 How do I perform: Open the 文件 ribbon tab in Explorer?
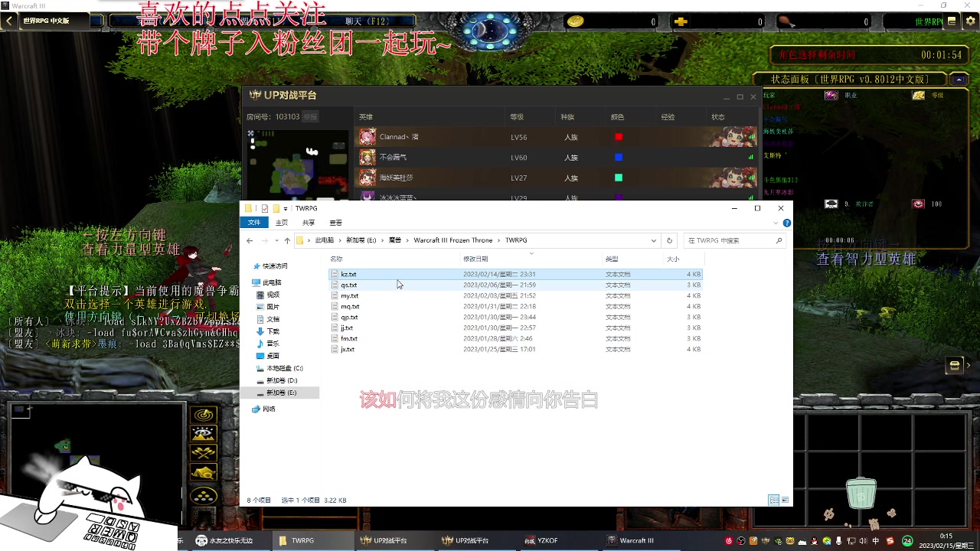[254, 223]
